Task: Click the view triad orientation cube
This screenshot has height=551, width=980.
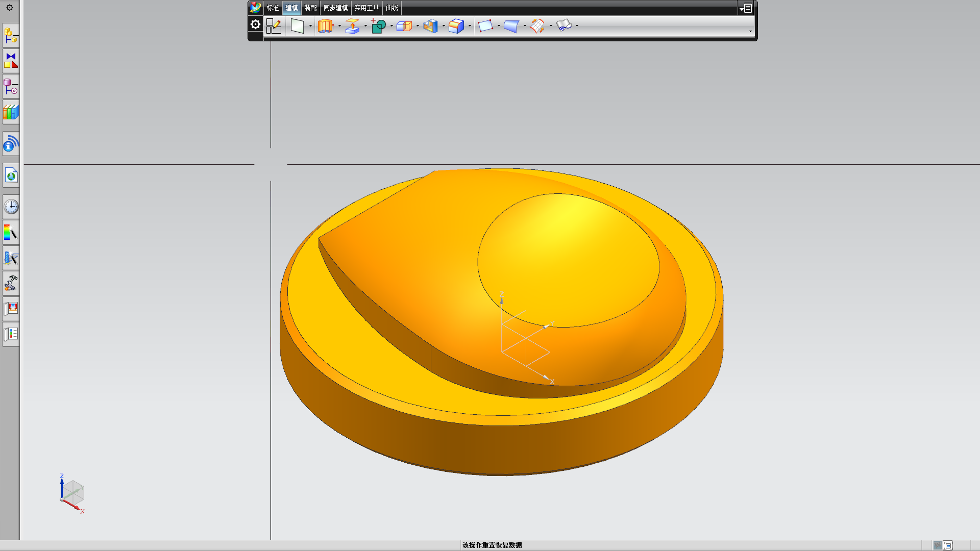Action: pyautogui.click(x=73, y=493)
